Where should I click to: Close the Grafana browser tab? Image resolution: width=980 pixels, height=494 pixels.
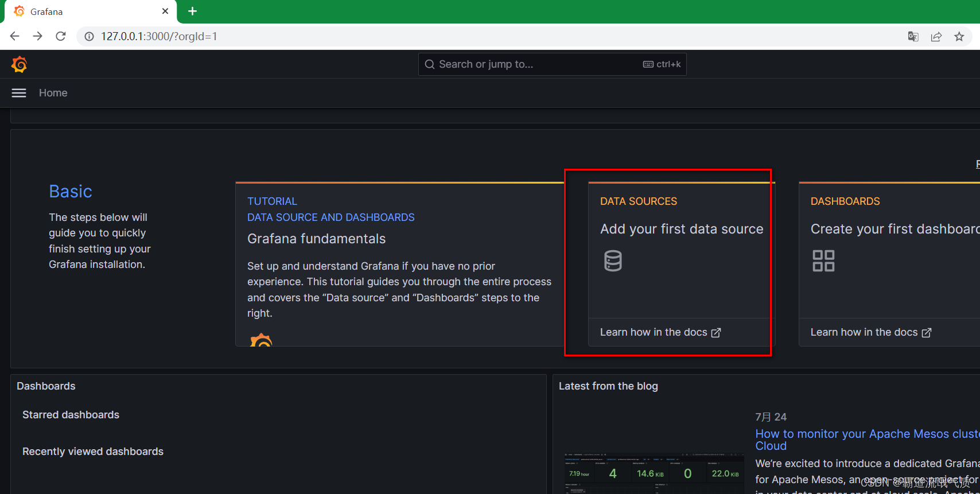click(165, 11)
